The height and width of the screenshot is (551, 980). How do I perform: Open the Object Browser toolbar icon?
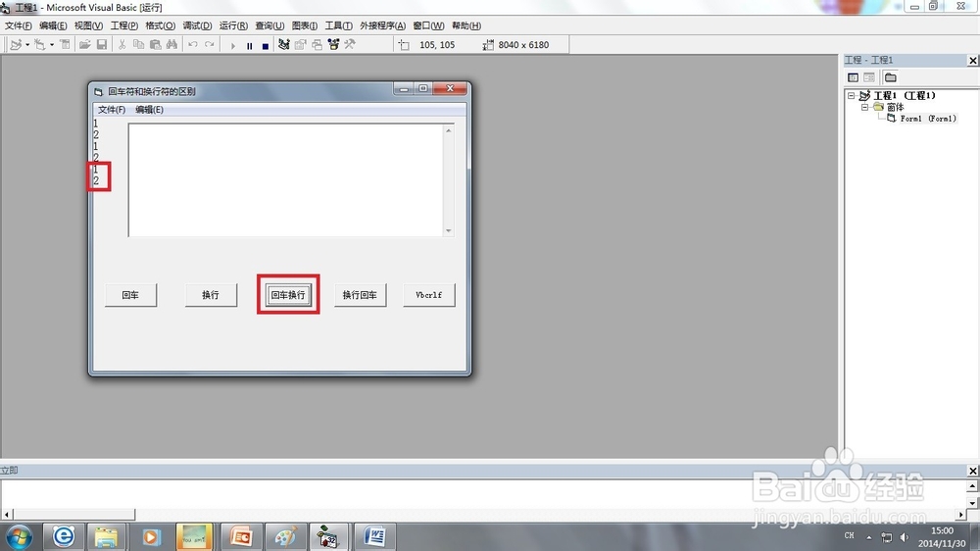point(333,45)
